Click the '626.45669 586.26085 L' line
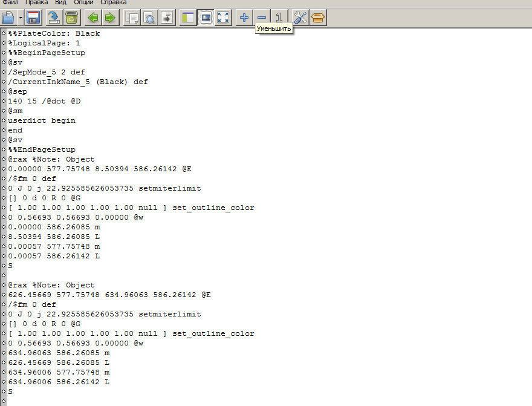The width and height of the screenshot is (532, 406). tap(59, 362)
